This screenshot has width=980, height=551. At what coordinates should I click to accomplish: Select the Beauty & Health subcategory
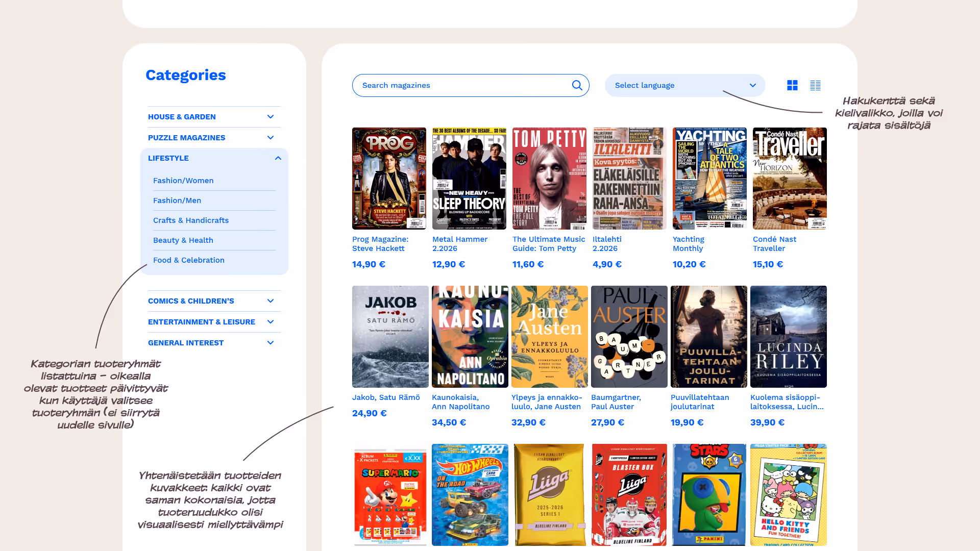click(x=183, y=240)
